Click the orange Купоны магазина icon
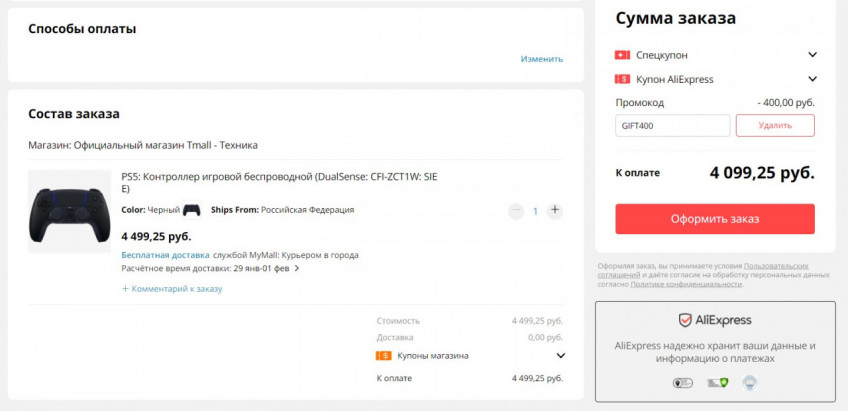The image size is (848, 411). 383,355
